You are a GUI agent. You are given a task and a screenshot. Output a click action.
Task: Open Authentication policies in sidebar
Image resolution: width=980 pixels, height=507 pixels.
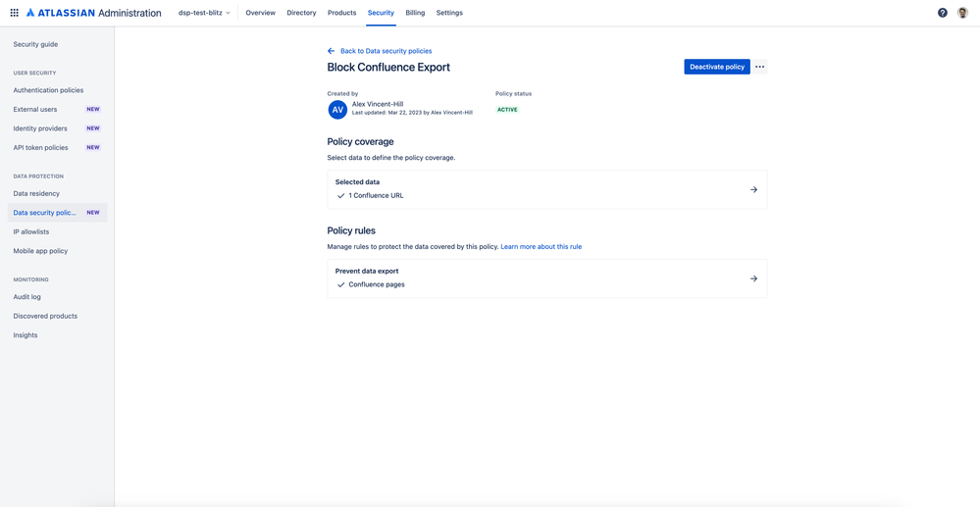coord(48,90)
